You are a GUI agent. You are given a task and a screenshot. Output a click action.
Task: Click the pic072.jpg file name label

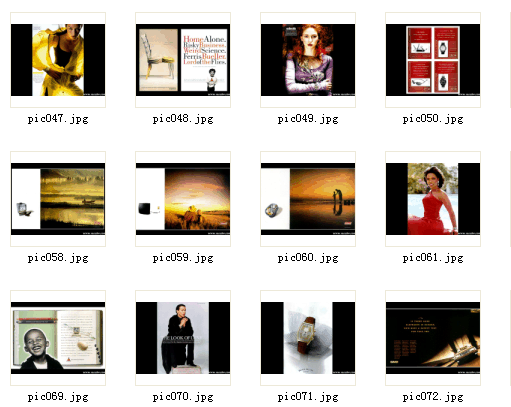click(433, 397)
